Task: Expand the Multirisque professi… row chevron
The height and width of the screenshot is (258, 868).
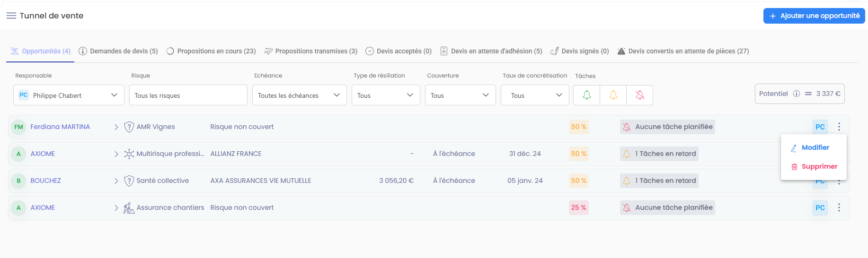Action: (116, 154)
